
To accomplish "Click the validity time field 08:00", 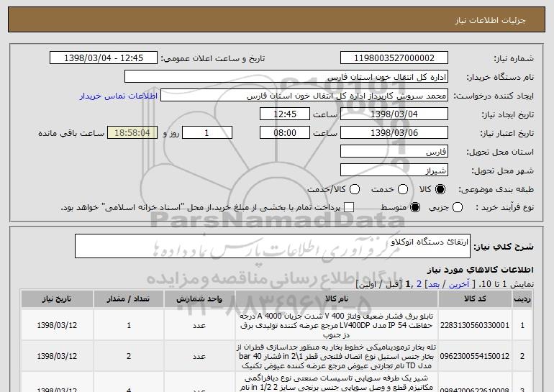I will [285, 133].
